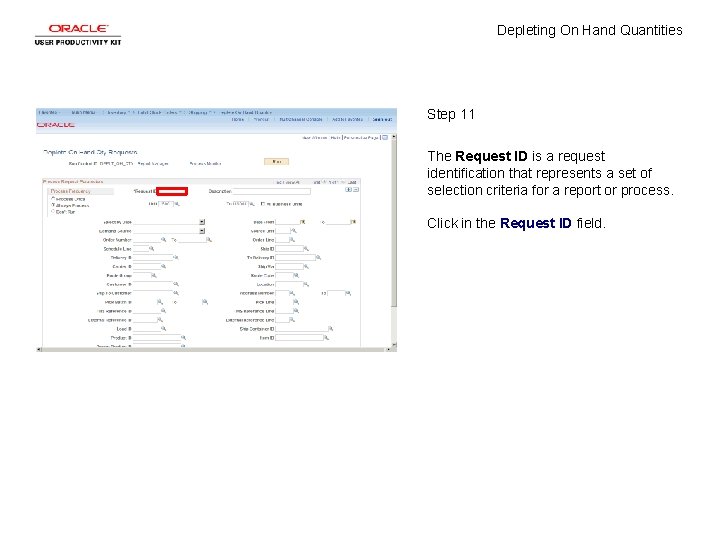Add a new request row with plus icon
The height and width of the screenshot is (540, 720).
tap(349, 190)
